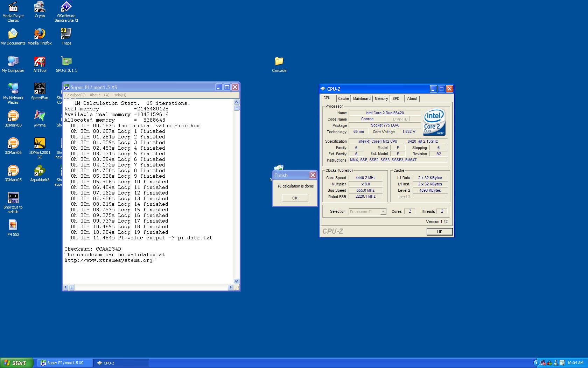Open the Help(H) menu in Super PI
This screenshot has width=588, height=368.
coord(120,95)
